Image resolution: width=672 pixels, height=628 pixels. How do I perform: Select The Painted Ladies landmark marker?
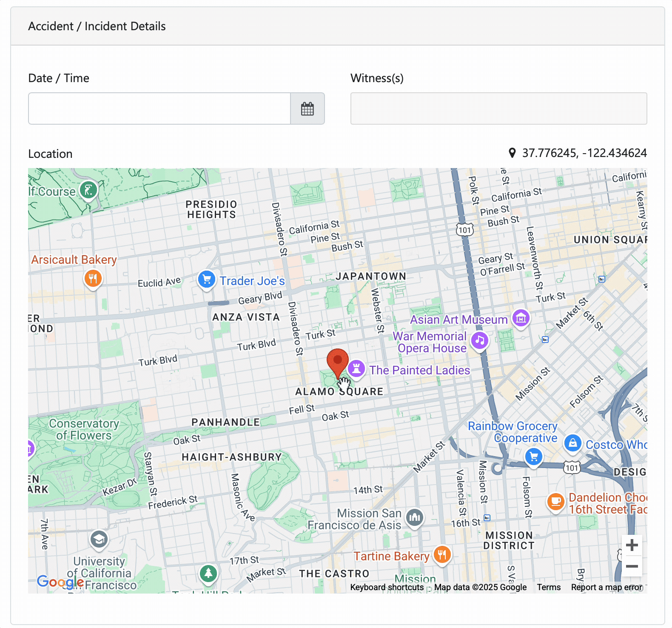click(x=356, y=369)
